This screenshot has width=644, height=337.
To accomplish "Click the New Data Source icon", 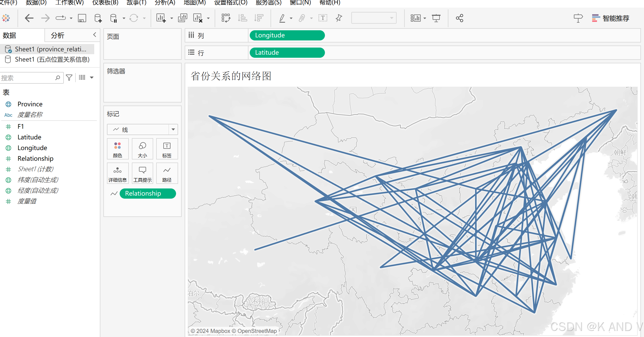I will point(98,18).
